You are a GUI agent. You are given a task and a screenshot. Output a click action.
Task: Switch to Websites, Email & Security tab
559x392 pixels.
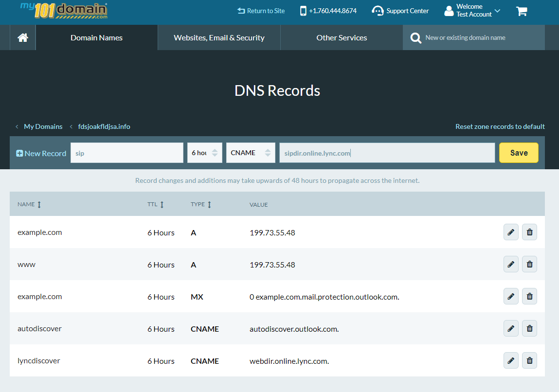click(x=219, y=38)
